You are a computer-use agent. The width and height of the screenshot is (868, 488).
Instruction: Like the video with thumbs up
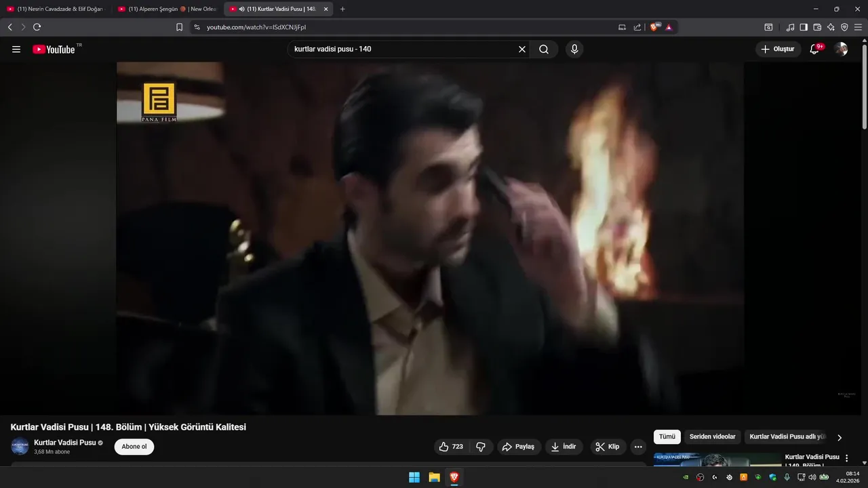tap(452, 447)
